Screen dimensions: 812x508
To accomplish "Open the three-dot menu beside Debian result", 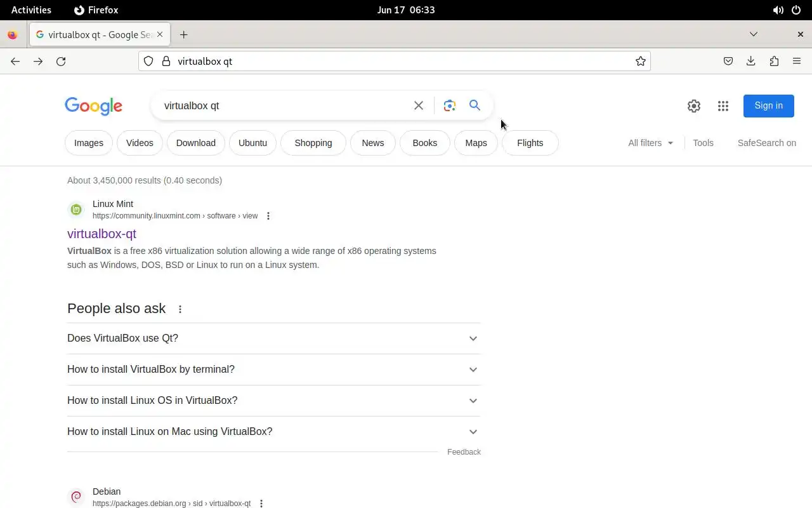I will point(261,504).
